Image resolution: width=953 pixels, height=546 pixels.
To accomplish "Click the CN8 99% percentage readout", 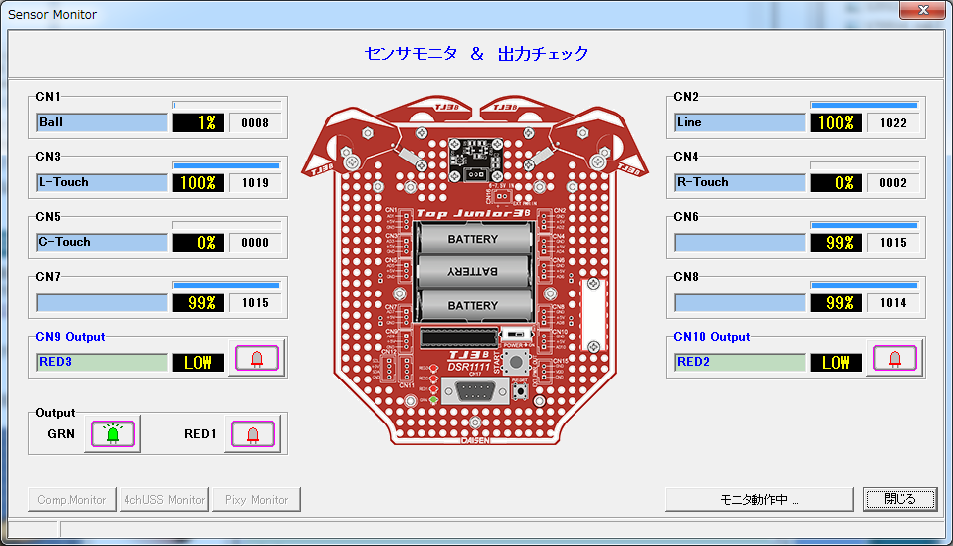I will pyautogui.click(x=836, y=303).
